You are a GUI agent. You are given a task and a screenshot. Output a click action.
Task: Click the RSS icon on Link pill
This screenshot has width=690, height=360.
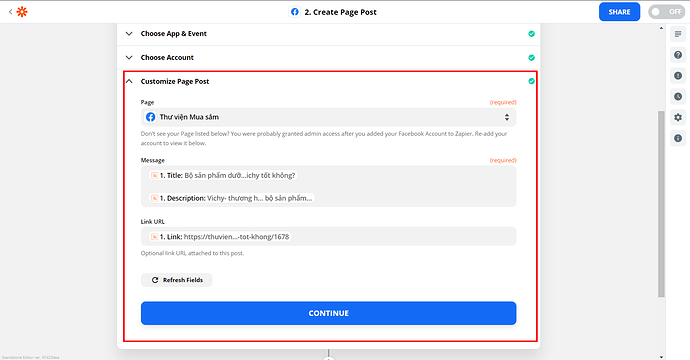[x=154, y=237]
